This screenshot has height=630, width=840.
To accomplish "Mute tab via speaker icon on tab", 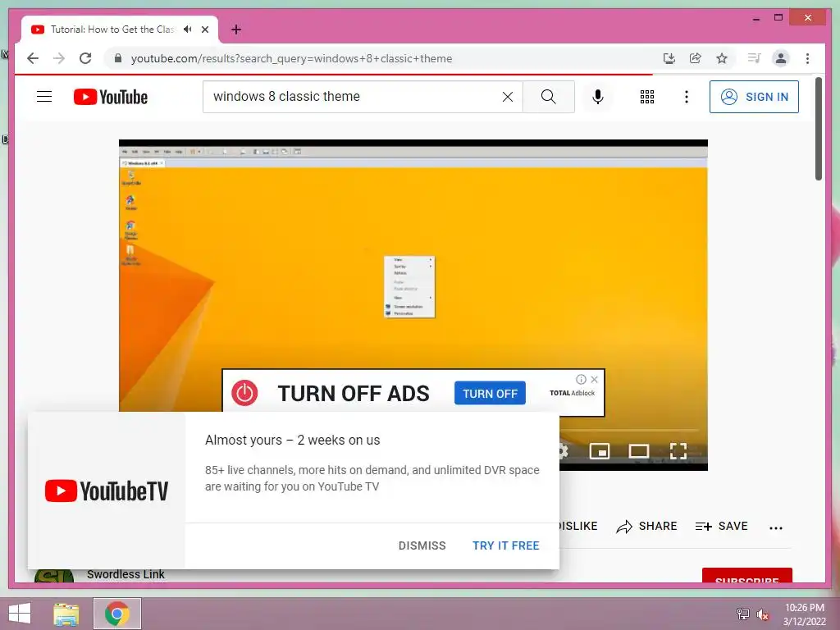I will point(187,30).
